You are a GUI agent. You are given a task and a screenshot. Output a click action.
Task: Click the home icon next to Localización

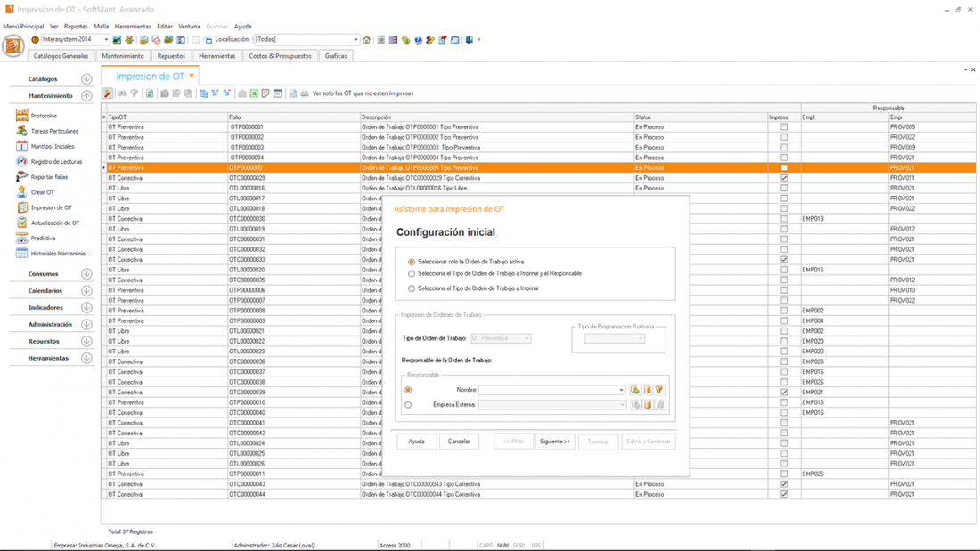[x=366, y=40]
